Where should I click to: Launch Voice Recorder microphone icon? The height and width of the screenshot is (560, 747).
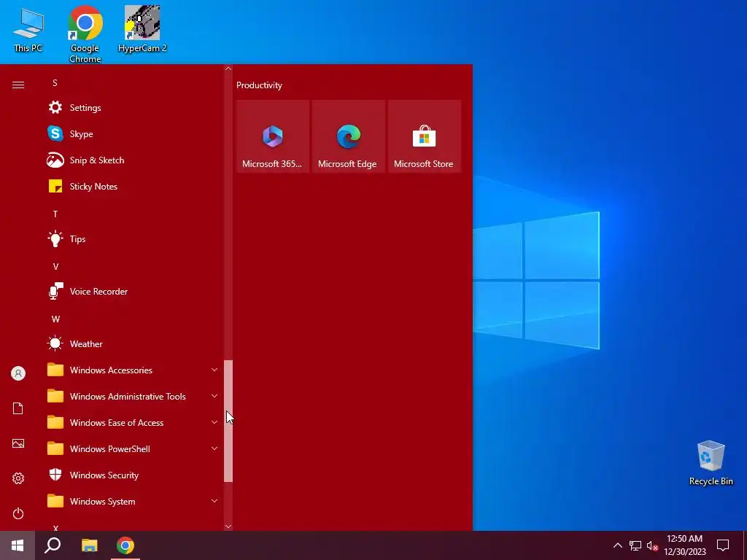point(55,291)
